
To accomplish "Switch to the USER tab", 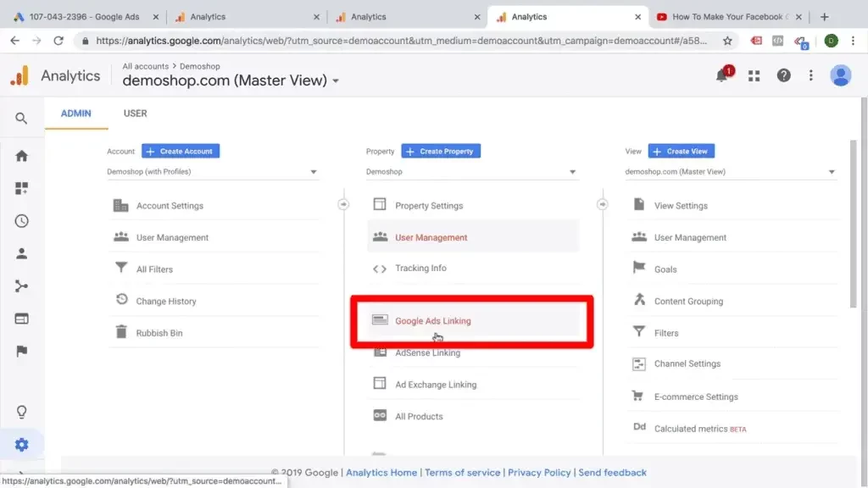I will 135,114.
